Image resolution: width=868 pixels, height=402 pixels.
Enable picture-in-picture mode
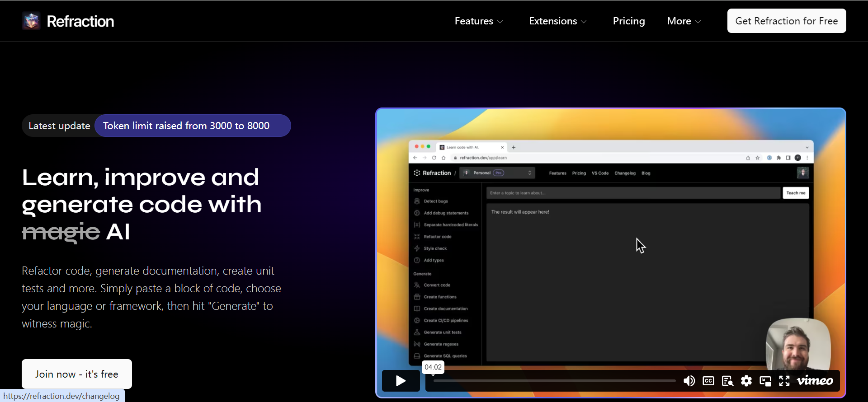(x=765, y=381)
